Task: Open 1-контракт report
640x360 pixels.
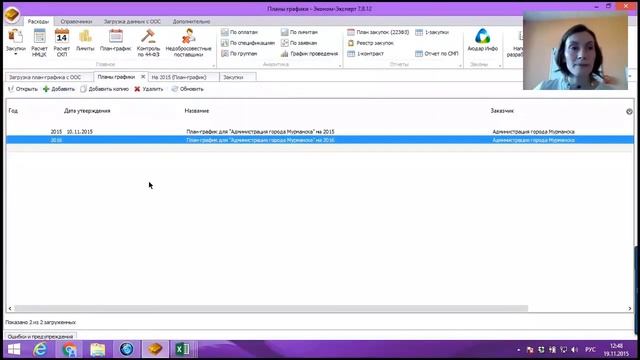Action: [365, 53]
